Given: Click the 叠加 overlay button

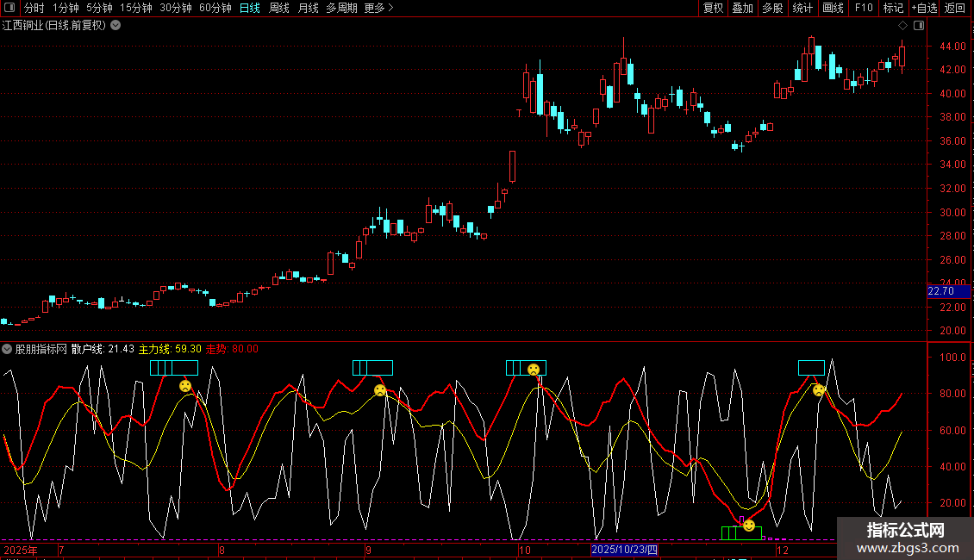Looking at the screenshot, I should click(x=743, y=8).
